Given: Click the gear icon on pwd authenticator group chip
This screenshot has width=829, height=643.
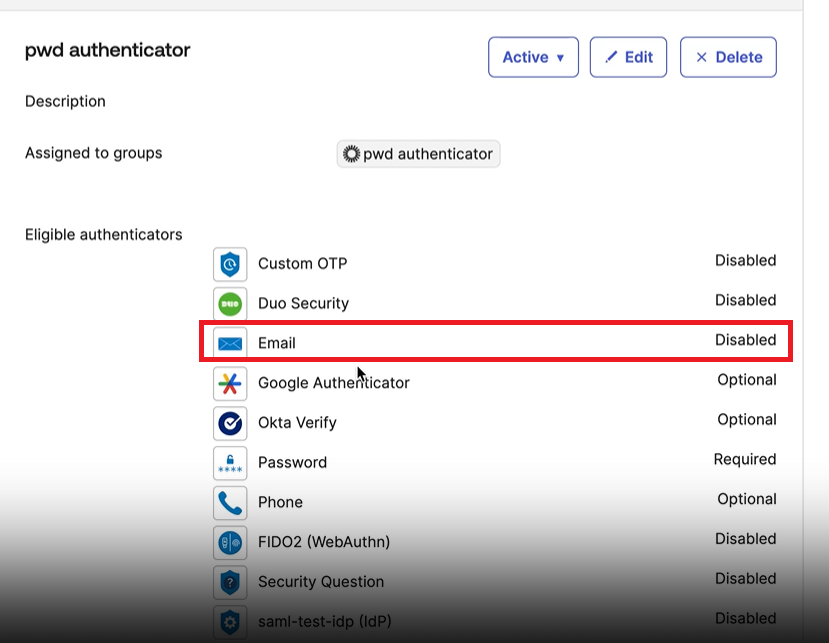Looking at the screenshot, I should point(351,154).
